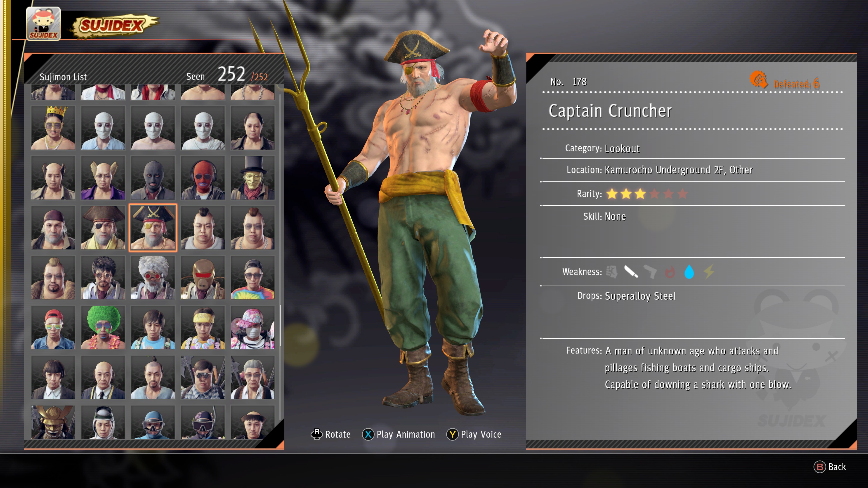Select the crowned Sujimon with sunglasses
The width and height of the screenshot is (868, 488).
[x=53, y=128]
